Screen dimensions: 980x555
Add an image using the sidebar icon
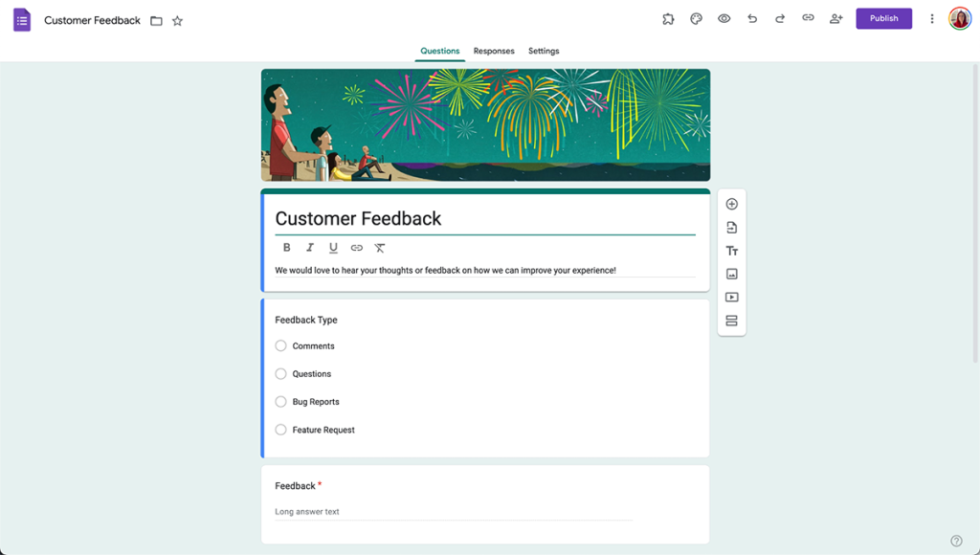click(x=731, y=274)
